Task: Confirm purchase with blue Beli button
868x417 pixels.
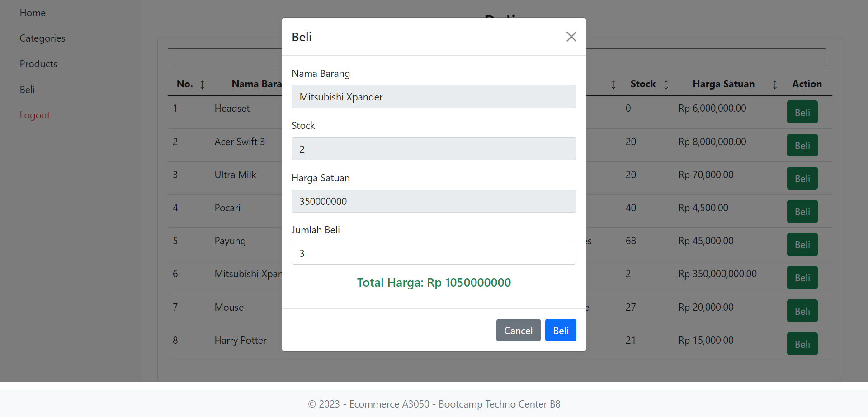Action: (x=560, y=330)
